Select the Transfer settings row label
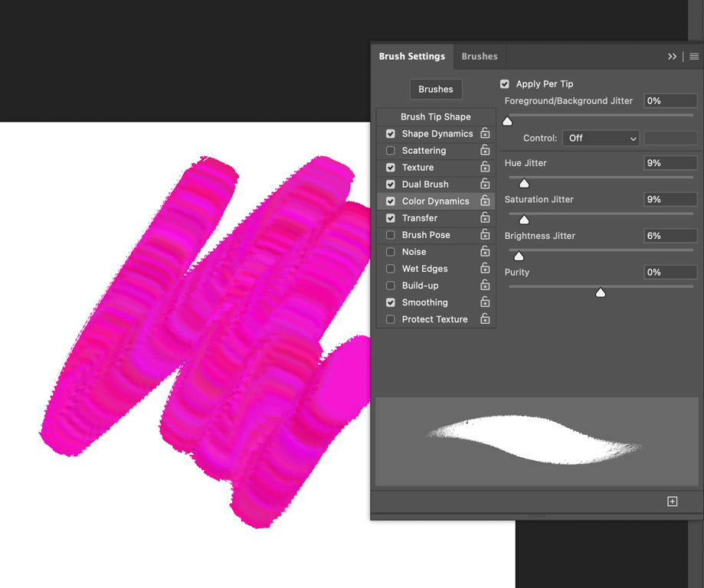The width and height of the screenshot is (704, 588). (420, 218)
